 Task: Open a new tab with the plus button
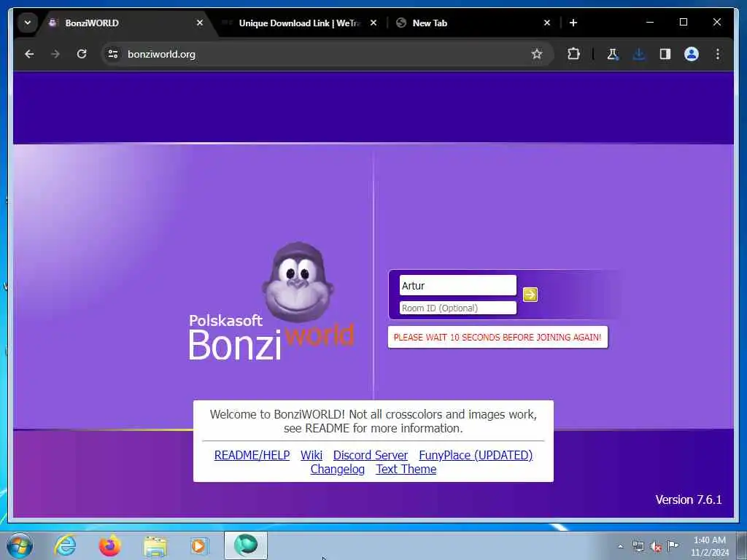pyautogui.click(x=573, y=23)
